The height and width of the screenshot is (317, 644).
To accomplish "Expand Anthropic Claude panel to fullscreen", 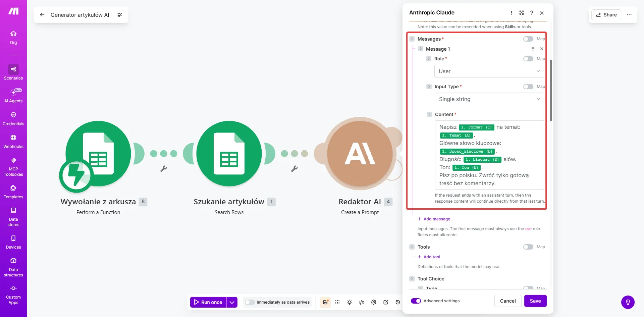I will point(522,13).
